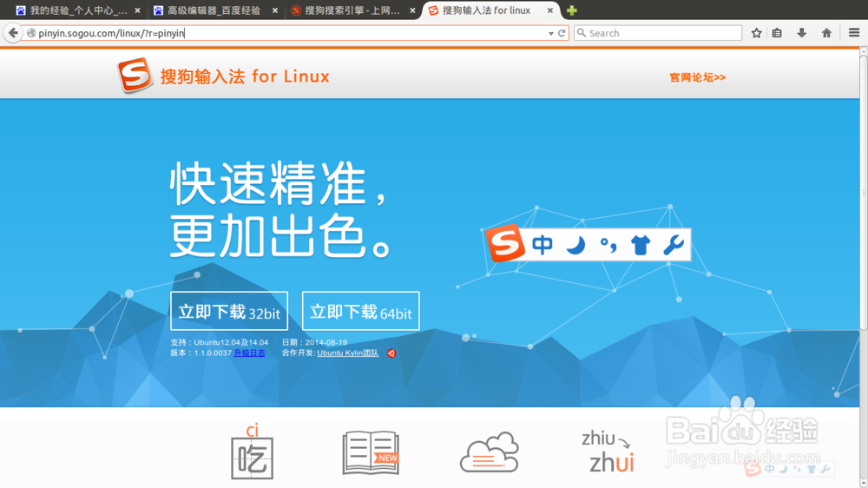Viewport: 868px width, 488px height.
Task: Open the URL history dropdown arrow
Action: click(x=551, y=33)
